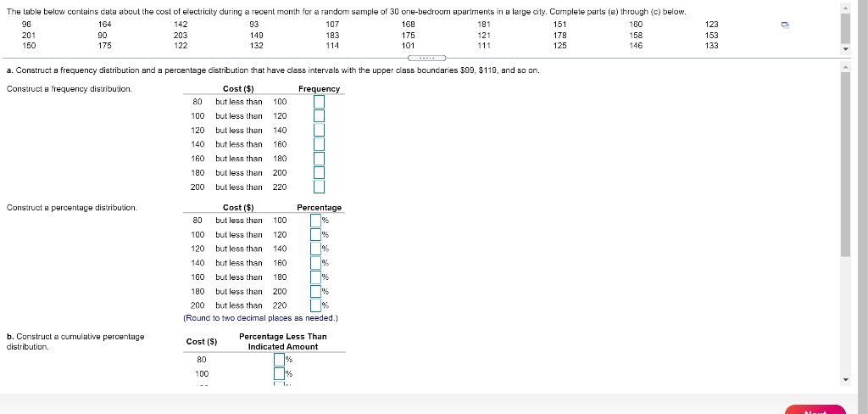Click the dotted divider handle between panels
This screenshot has height=414, width=868.
pyautogui.click(x=426, y=58)
